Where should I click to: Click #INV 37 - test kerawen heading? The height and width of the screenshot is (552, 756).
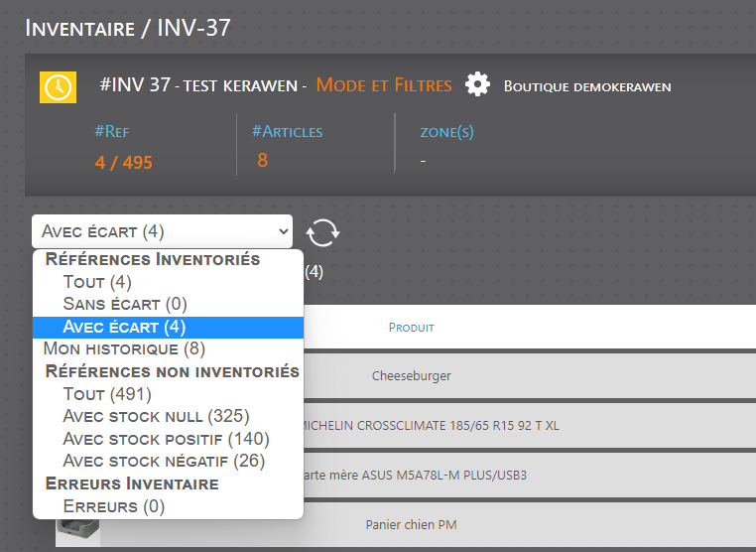click(198, 85)
